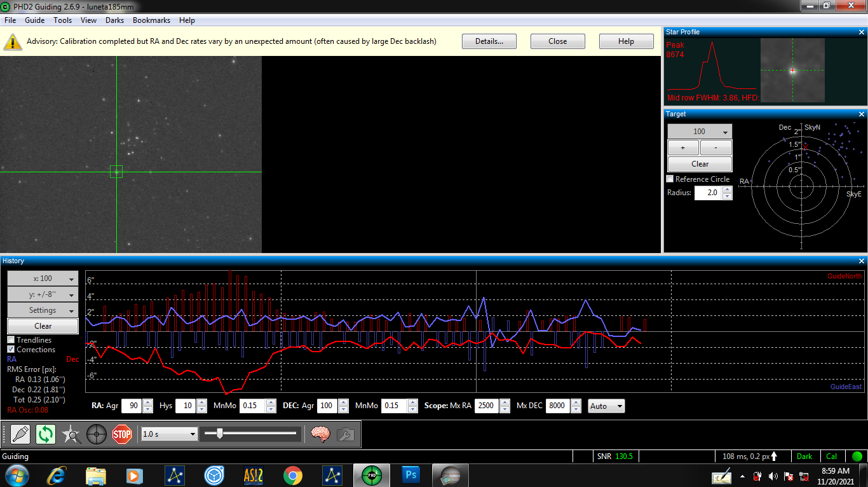Open the x: 100 scale dropdown

tap(43, 278)
